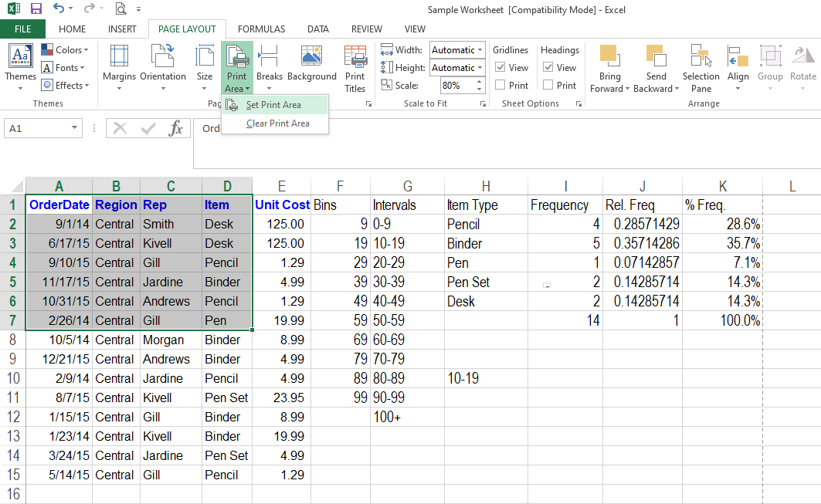Toggle the Gridlines View checkbox

[500, 68]
